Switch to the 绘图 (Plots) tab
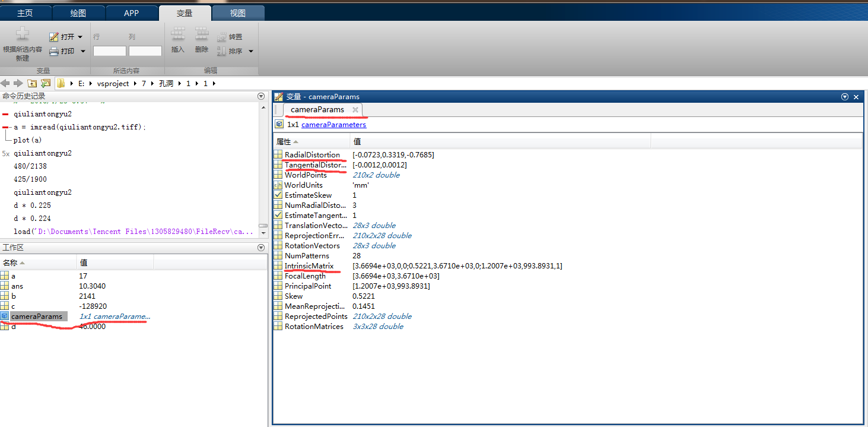Viewport: 868px width, 427px height. pos(78,13)
